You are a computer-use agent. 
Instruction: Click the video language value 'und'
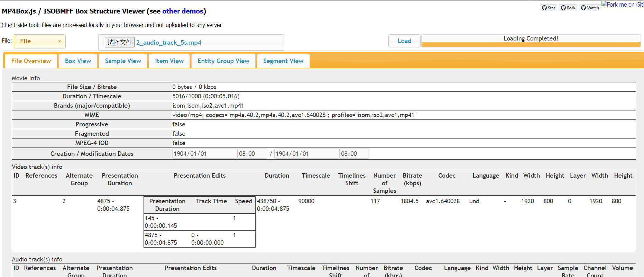(474, 201)
